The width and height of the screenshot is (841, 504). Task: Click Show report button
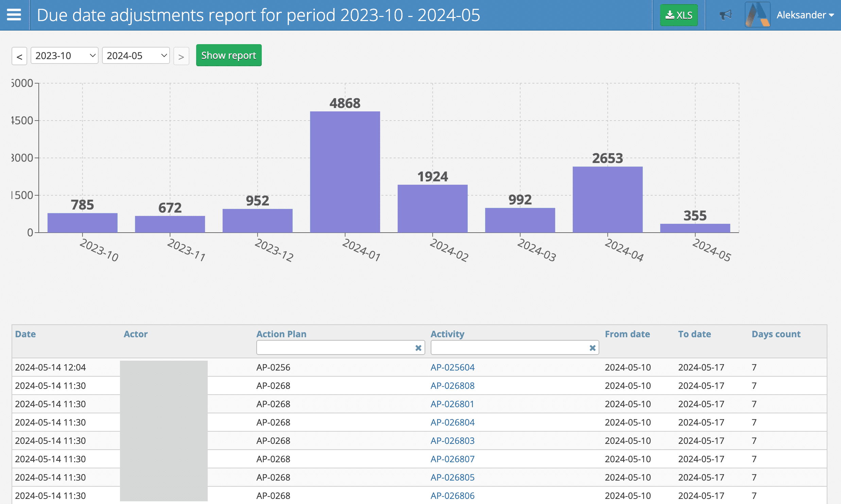(x=229, y=55)
